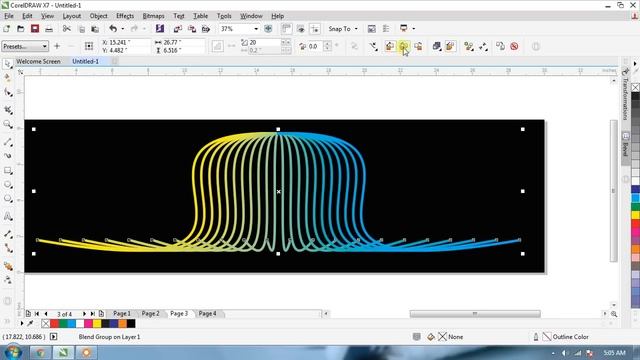The height and width of the screenshot is (360, 640).
Task: Click the Publish to PDF icon
Action: [206, 29]
